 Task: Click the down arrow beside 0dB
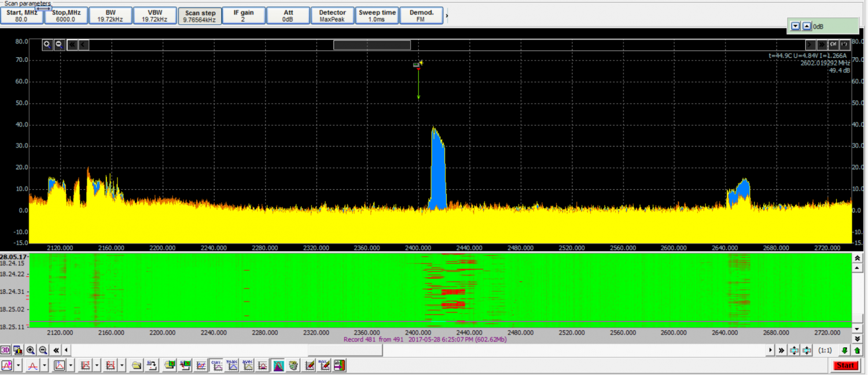795,26
